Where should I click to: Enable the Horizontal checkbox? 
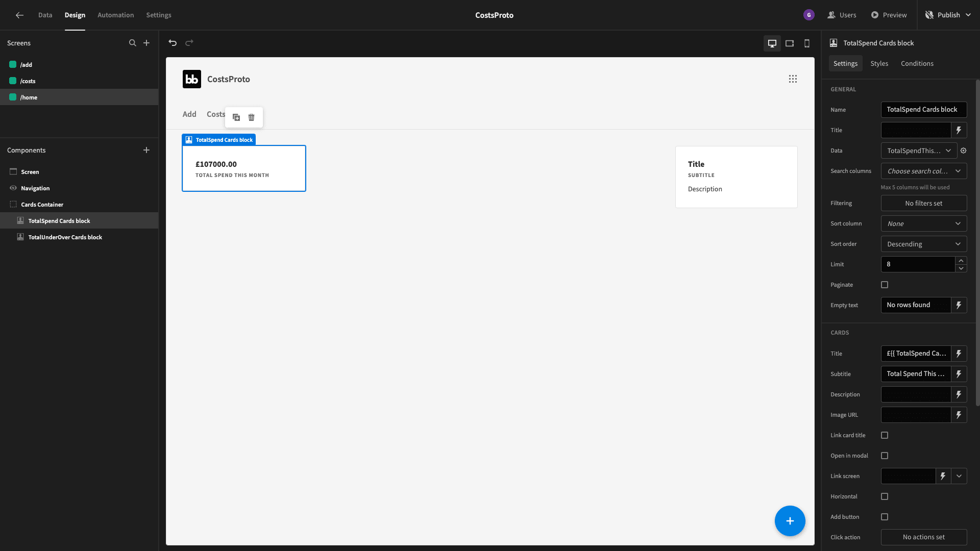885,496
